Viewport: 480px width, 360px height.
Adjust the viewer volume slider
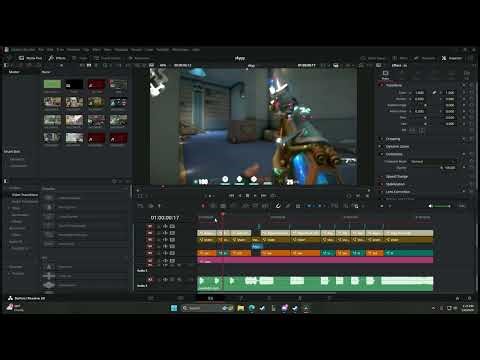pos(442,206)
